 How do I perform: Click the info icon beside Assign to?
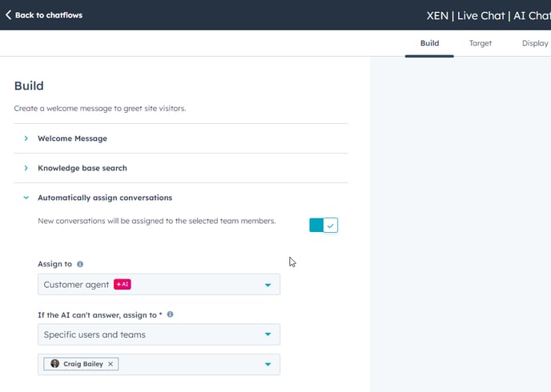(80, 264)
